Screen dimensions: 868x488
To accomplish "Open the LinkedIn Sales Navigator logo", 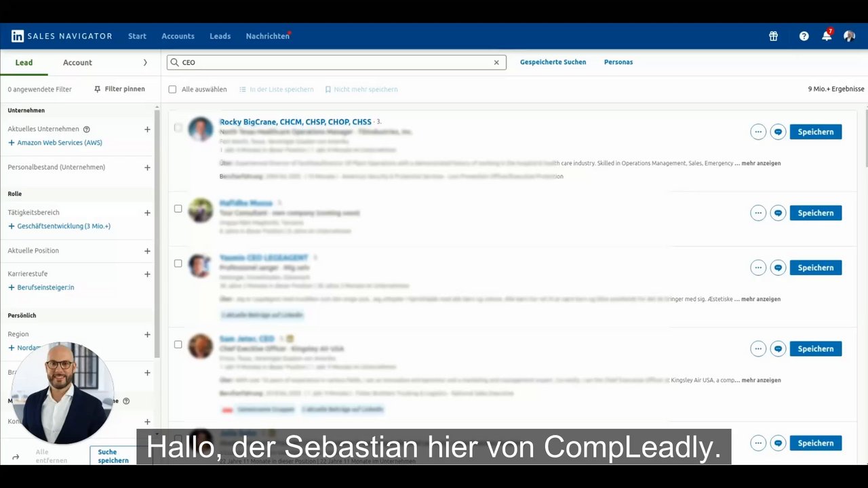I will [x=62, y=36].
